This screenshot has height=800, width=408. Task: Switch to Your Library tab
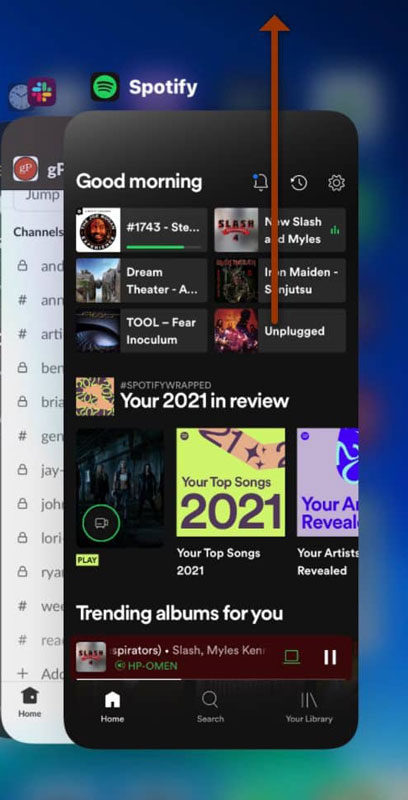click(x=309, y=708)
